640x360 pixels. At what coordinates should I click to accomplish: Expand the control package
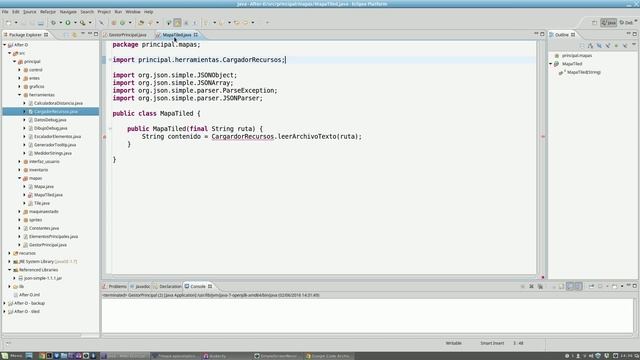[19, 70]
